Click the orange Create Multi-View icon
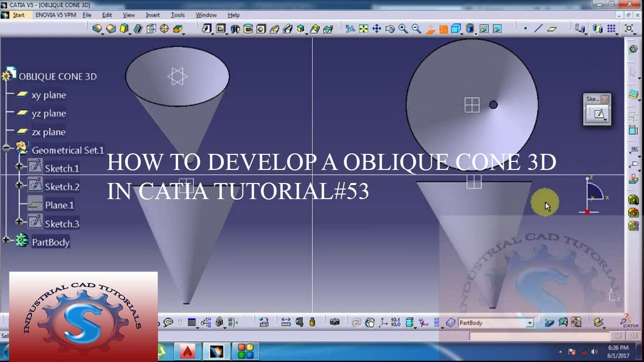This screenshot has width=644, height=362. [x=443, y=29]
